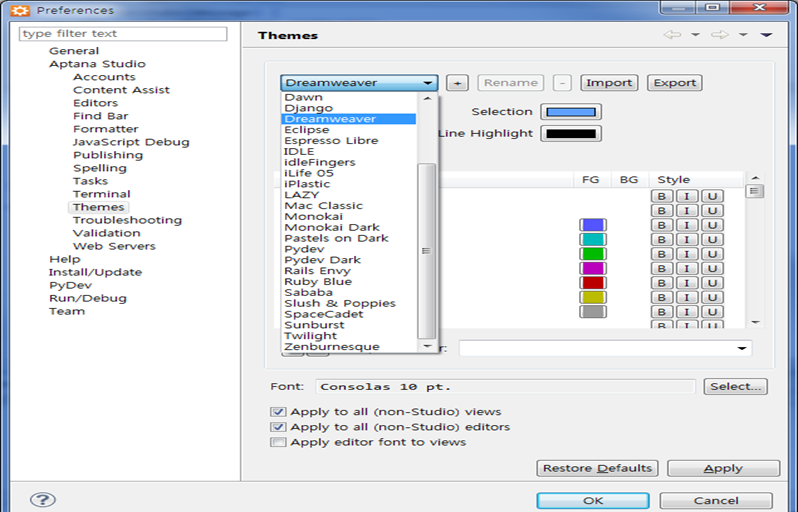Click the Select... font button

tap(736, 387)
